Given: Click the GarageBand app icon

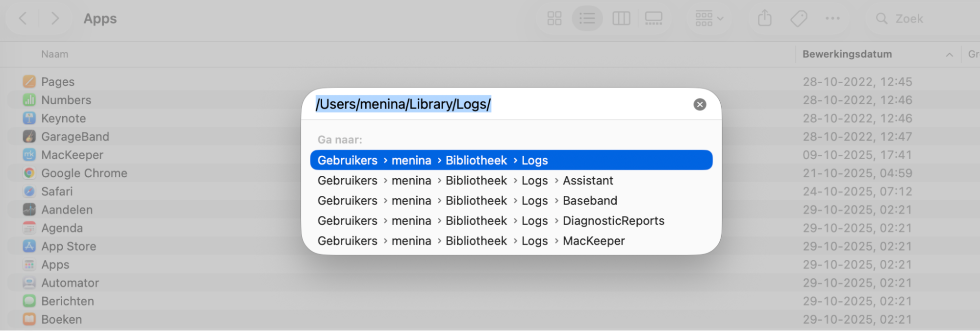Looking at the screenshot, I should tap(29, 136).
